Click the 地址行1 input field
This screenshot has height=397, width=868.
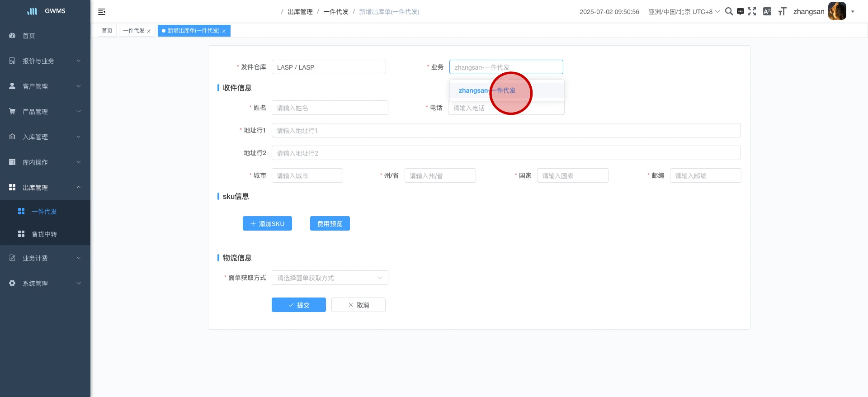pyautogui.click(x=506, y=130)
